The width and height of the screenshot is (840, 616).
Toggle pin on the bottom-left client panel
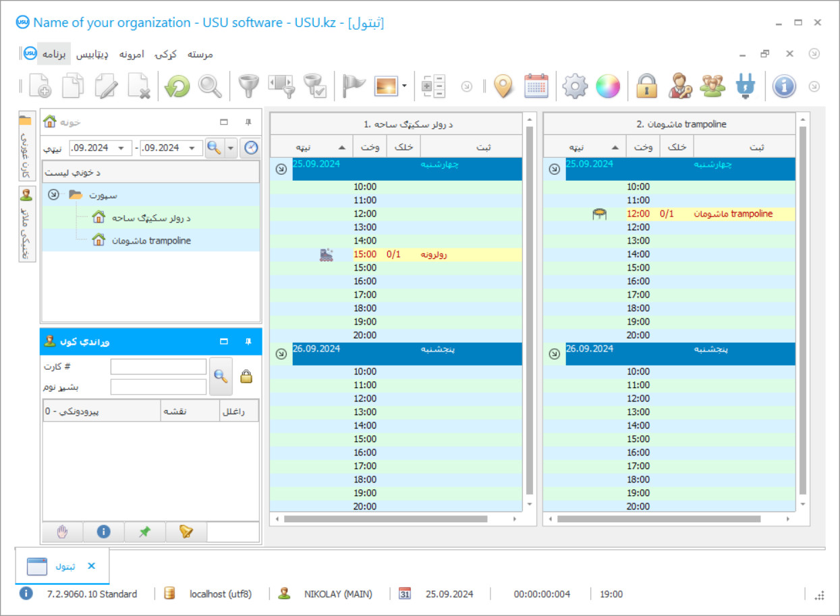pos(248,342)
